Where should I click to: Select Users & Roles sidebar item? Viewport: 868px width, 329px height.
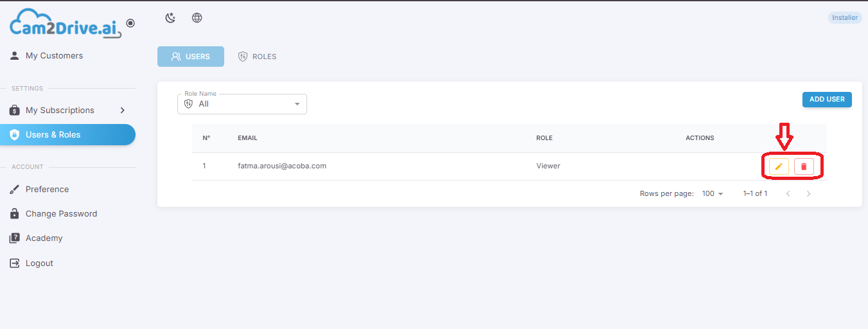[68, 135]
